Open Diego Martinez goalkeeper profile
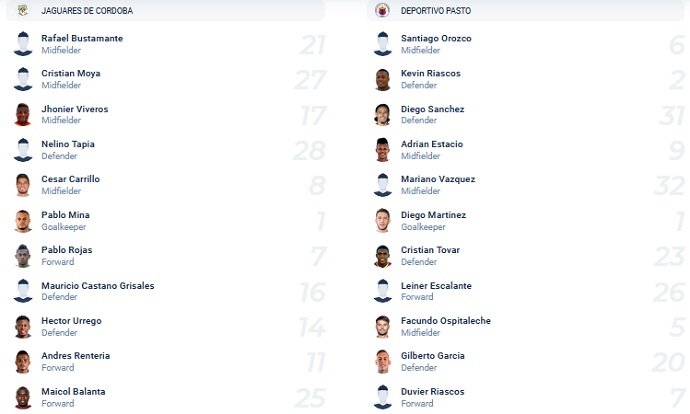The height and width of the screenshot is (414, 690). 433,215
